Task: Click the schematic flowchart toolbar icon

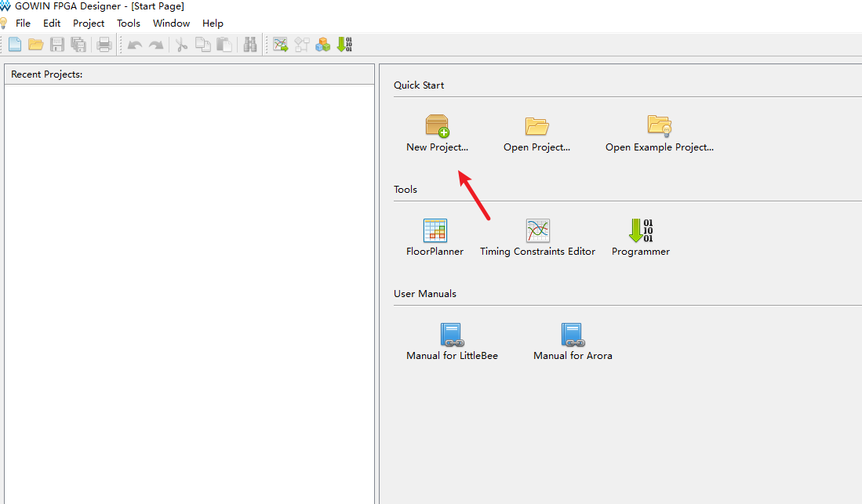Action: 302,45
